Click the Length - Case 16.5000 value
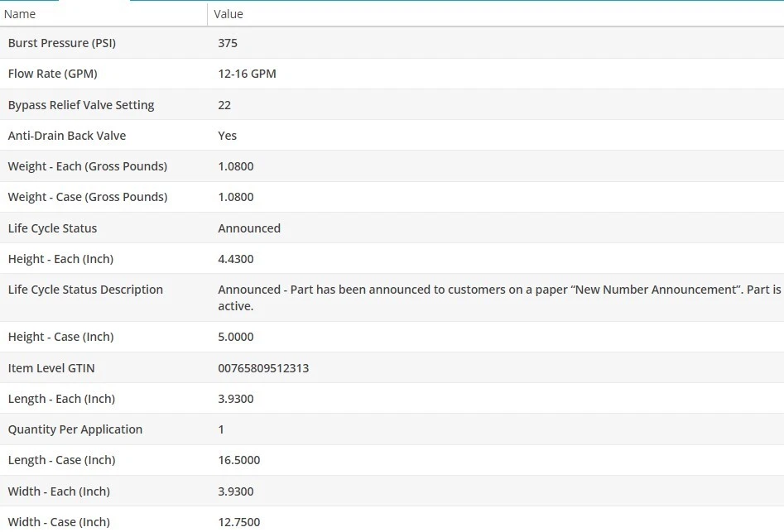Viewport: 784px width, 532px height. tap(239, 460)
